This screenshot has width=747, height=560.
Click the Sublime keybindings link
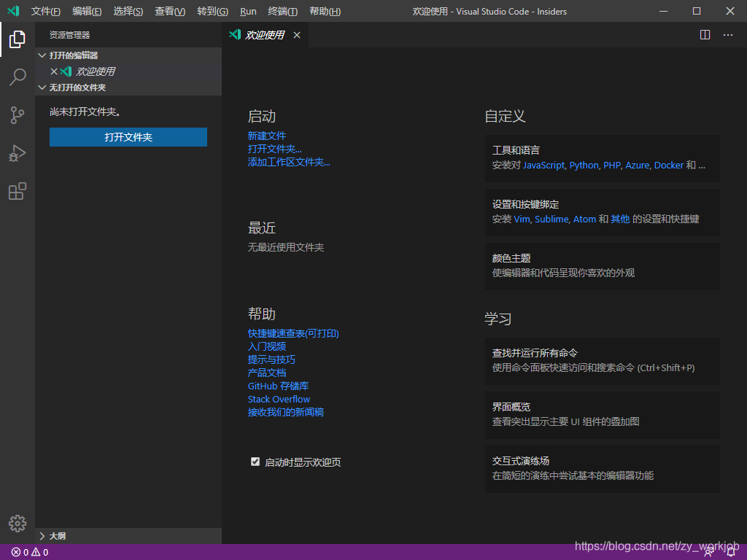[551, 219]
